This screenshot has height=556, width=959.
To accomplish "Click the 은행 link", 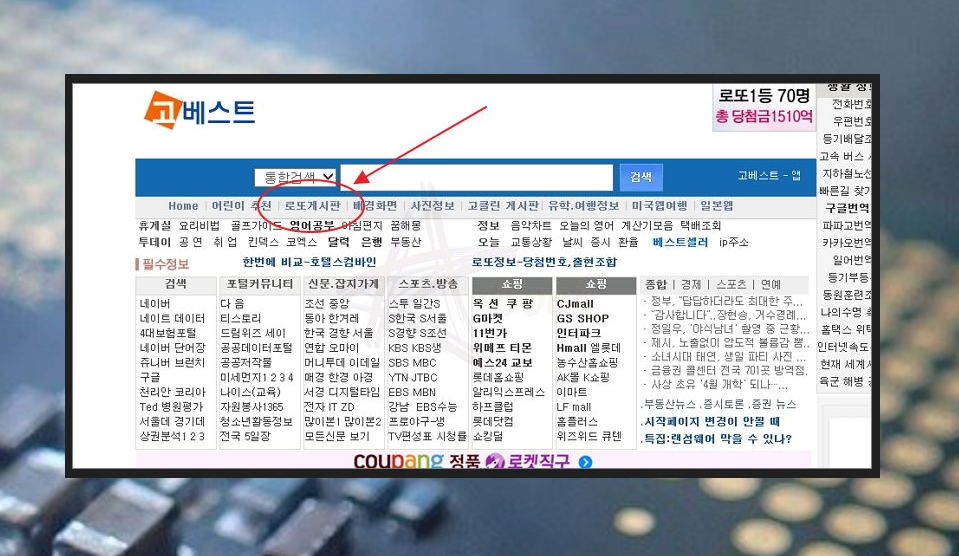I will pyautogui.click(x=371, y=242).
